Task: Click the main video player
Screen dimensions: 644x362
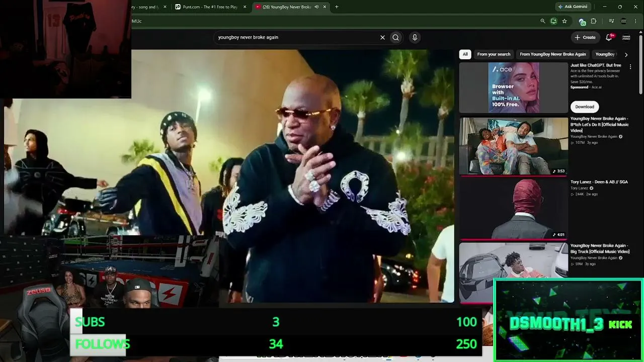Action: [x=229, y=176]
